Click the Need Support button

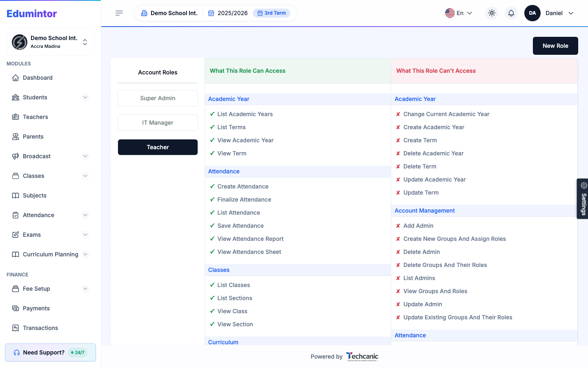[x=51, y=352]
